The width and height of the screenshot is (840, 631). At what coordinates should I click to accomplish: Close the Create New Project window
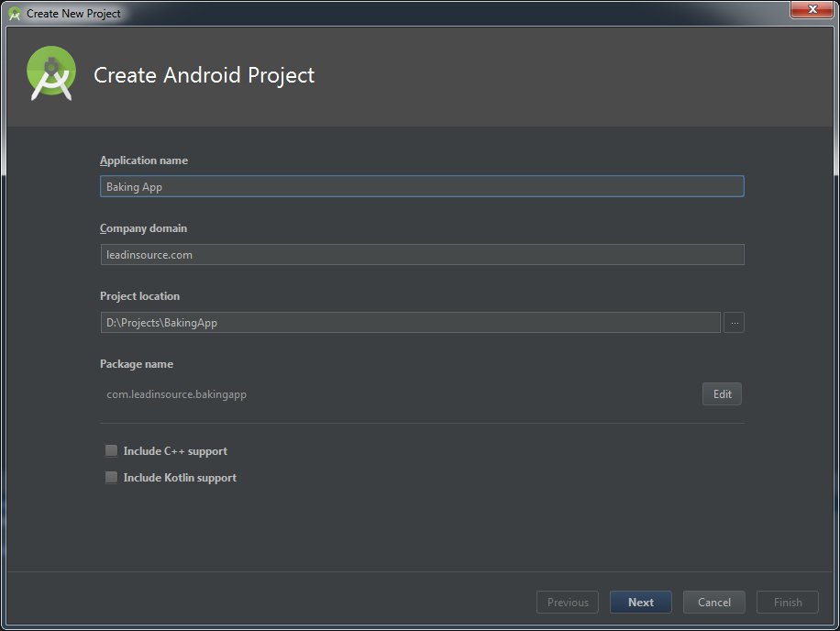pos(811,10)
